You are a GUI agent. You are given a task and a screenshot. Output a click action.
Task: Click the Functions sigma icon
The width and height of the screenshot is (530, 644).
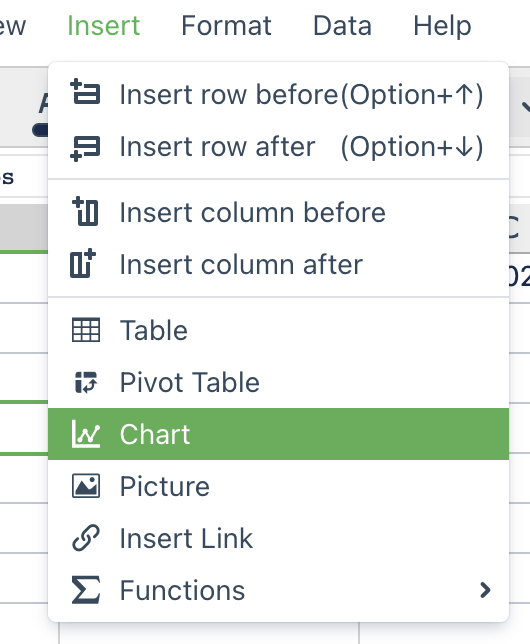point(86,590)
